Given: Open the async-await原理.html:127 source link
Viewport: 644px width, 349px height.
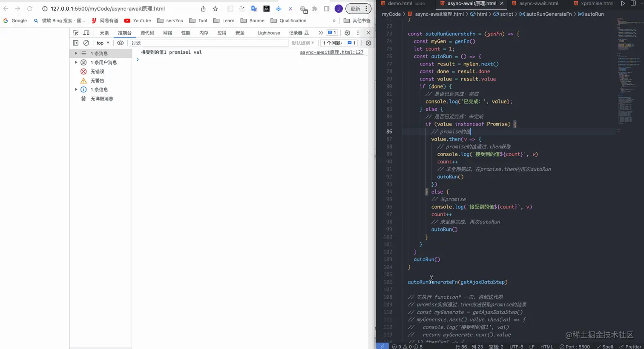Looking at the screenshot, I should pos(331,52).
